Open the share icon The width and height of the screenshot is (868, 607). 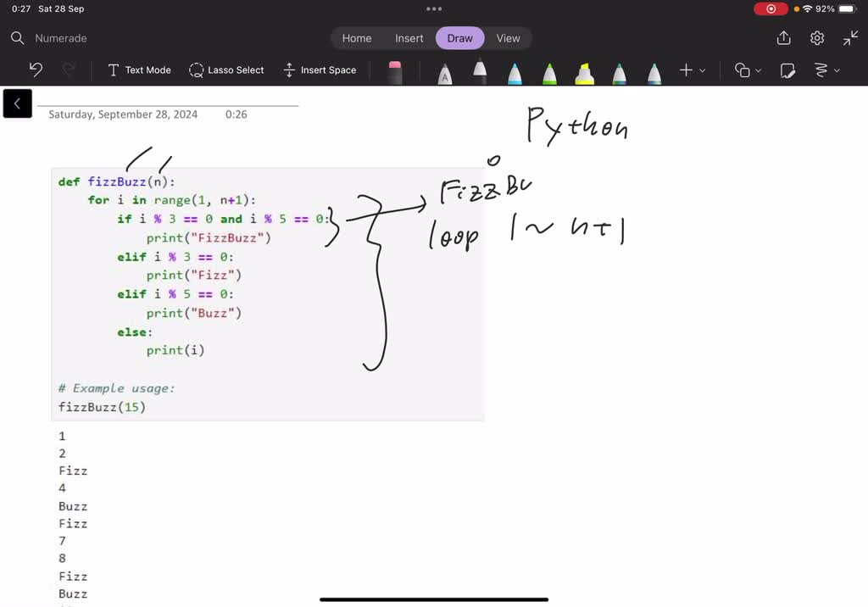tap(783, 38)
